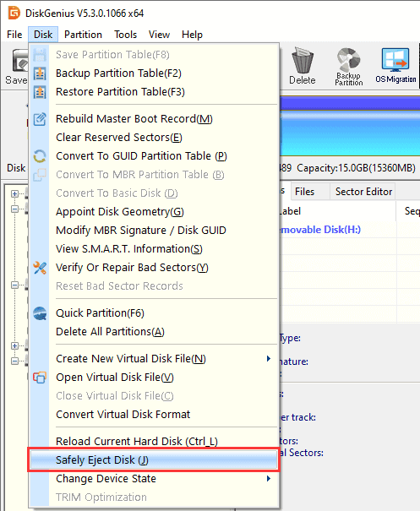Click the Capacity:15.0GB(15360MB) disk info text

(356, 168)
